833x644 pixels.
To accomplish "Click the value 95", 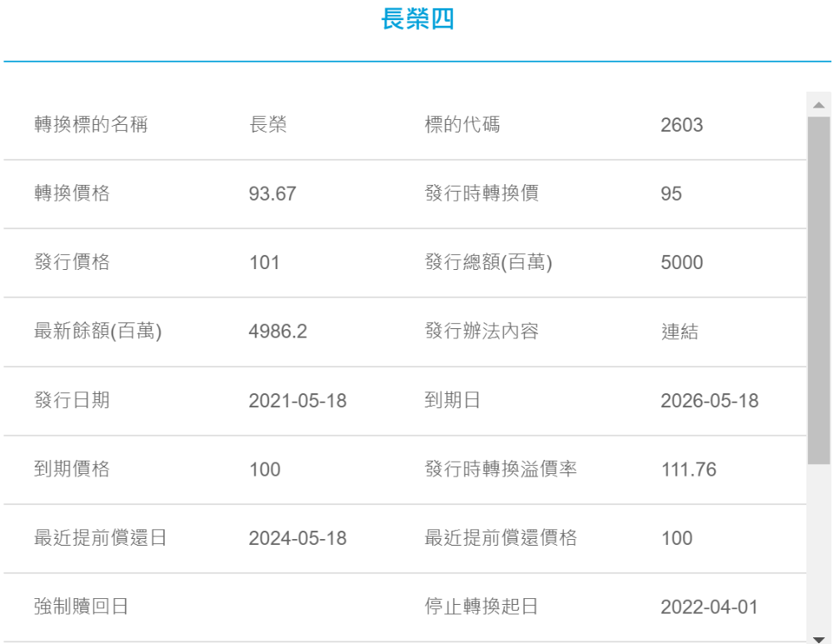I will [x=671, y=194].
